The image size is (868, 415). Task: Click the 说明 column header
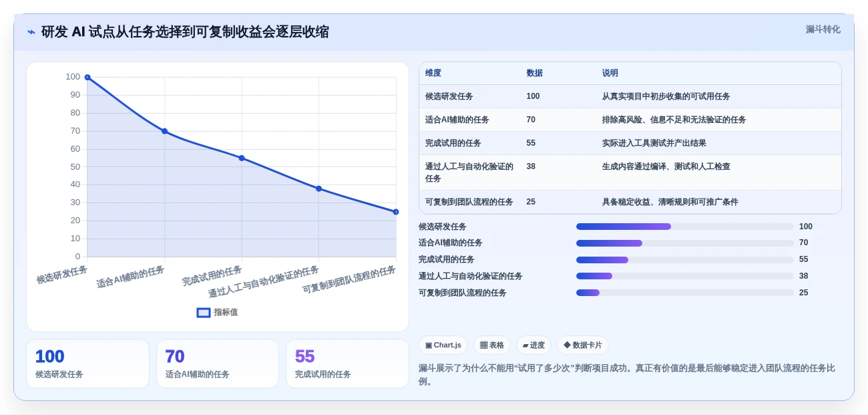(x=610, y=73)
